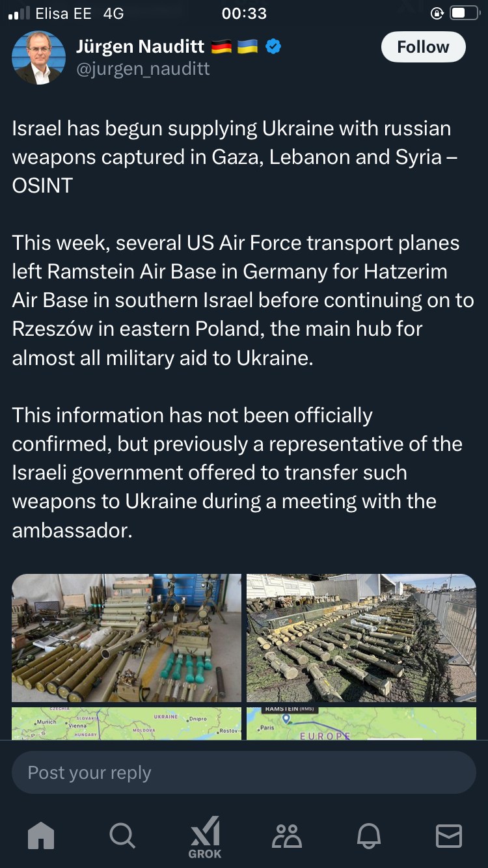488x868 pixels.
Task: Open the Notifications bell icon
Action: point(368,835)
